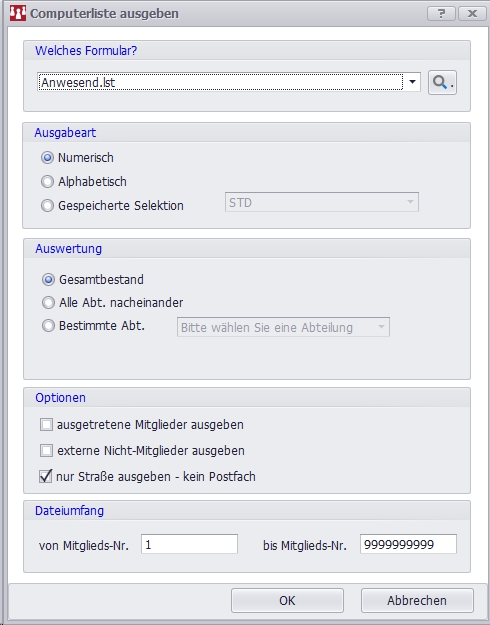Select the Alphabetisch output option
The height and width of the screenshot is (625, 490).
point(47,182)
